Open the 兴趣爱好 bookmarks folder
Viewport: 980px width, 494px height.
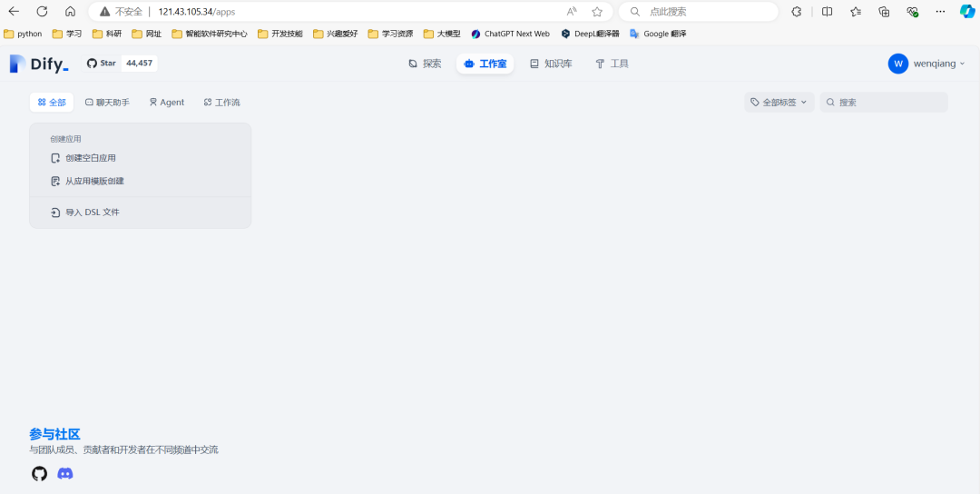[x=336, y=34]
